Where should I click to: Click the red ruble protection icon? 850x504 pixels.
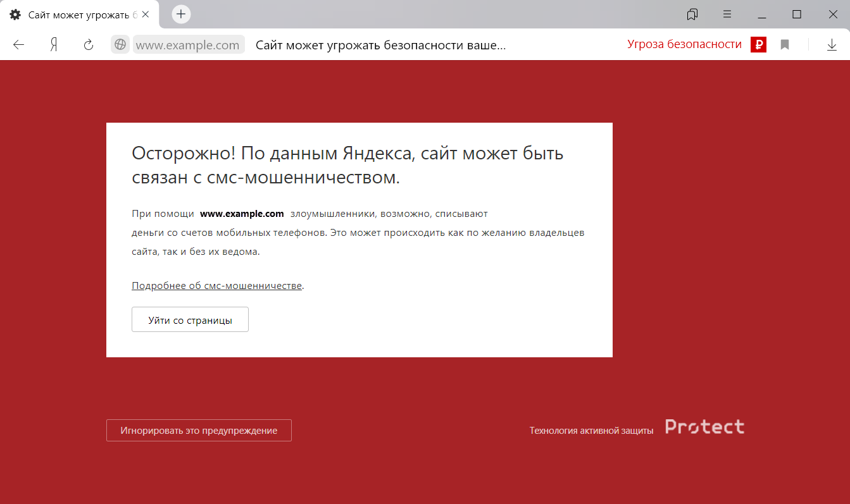[758, 45]
